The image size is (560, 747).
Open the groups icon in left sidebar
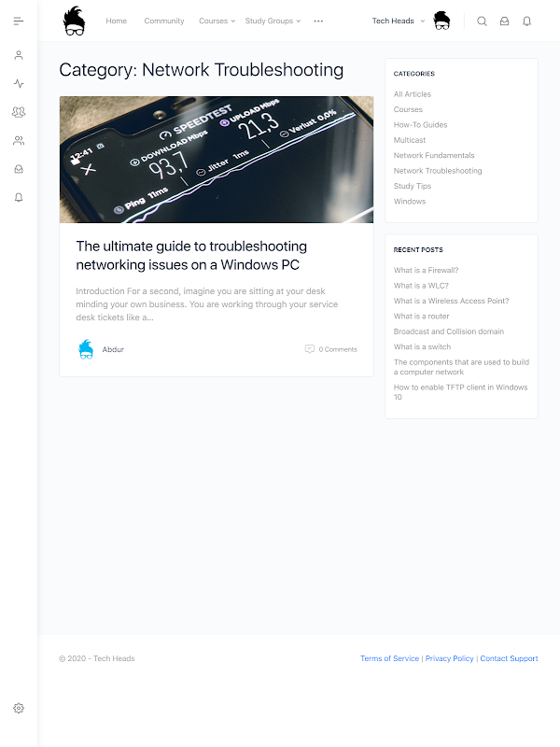click(19, 112)
